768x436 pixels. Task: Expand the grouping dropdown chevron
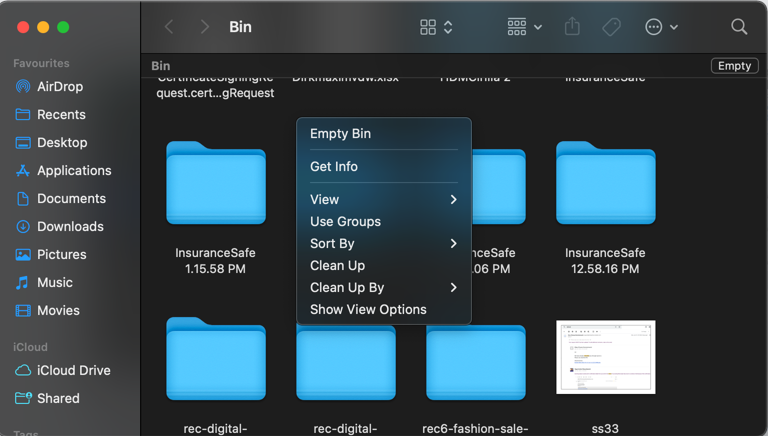coord(538,27)
